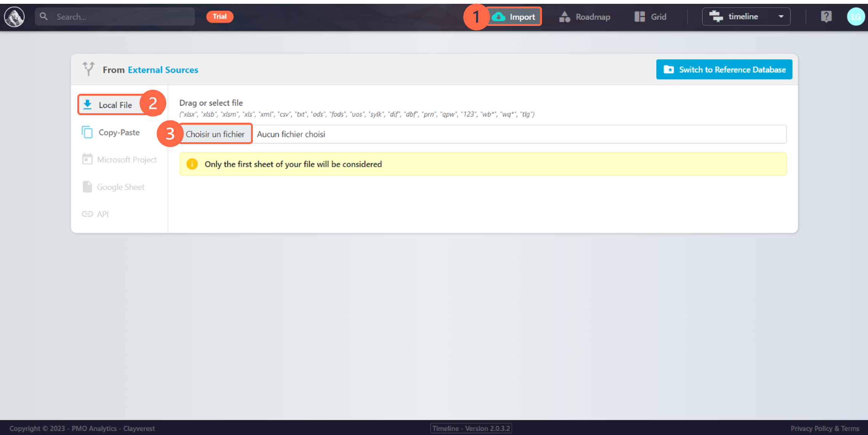Open the Roadmap view
868x435 pixels.
click(585, 17)
